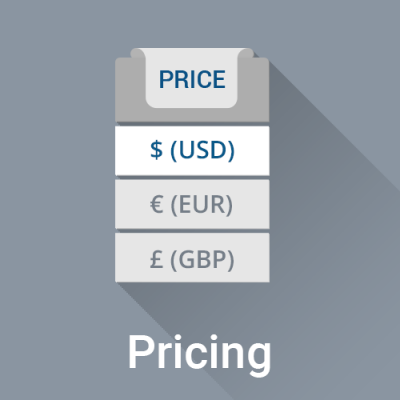The width and height of the screenshot is (400, 400).
Task: Click gray tray left of PRICE label
Action: pos(130,89)
